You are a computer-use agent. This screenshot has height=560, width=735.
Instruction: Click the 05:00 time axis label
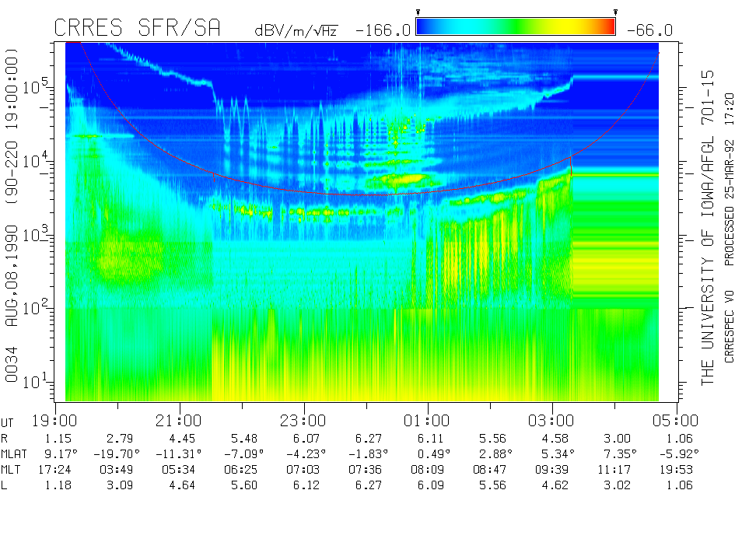[x=677, y=421]
